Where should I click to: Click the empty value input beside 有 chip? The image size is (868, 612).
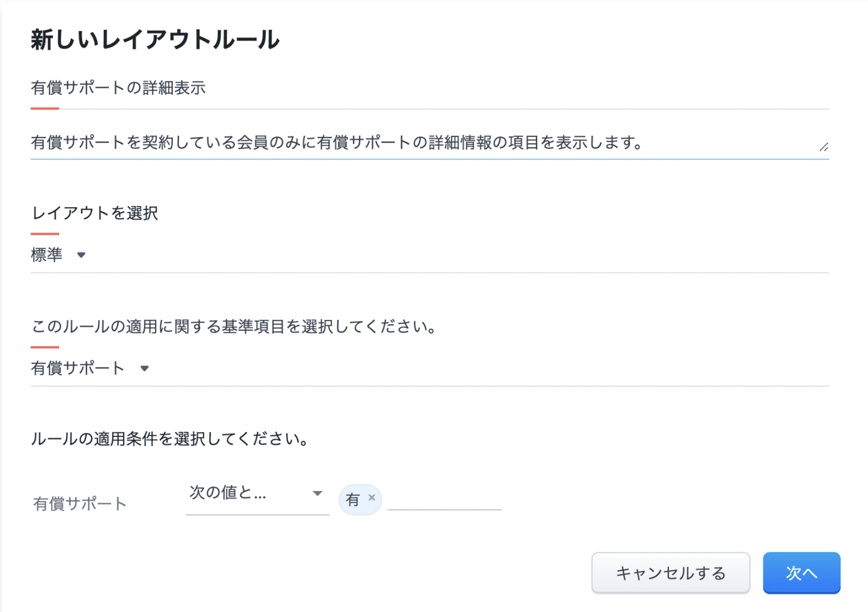tap(444, 499)
